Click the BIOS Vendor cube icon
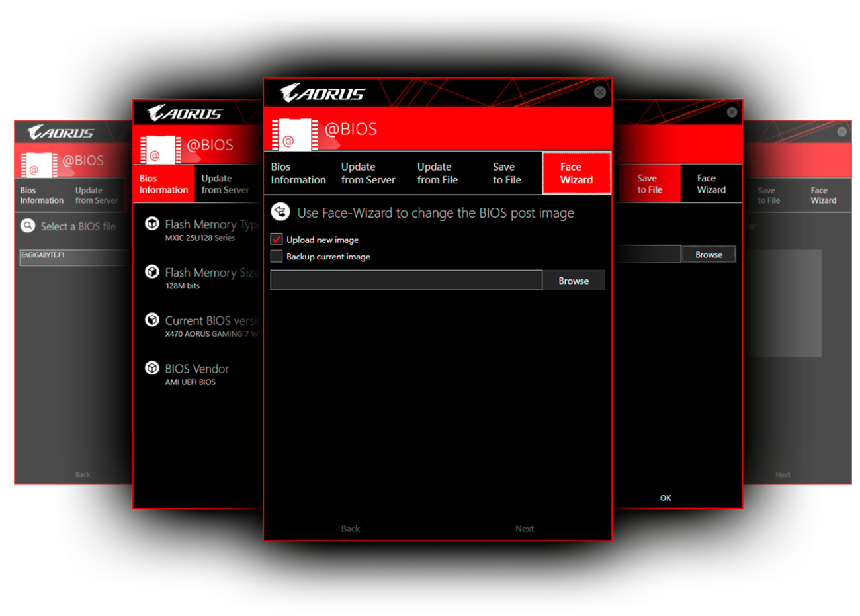Image resolution: width=860 pixels, height=616 pixels. (x=152, y=368)
